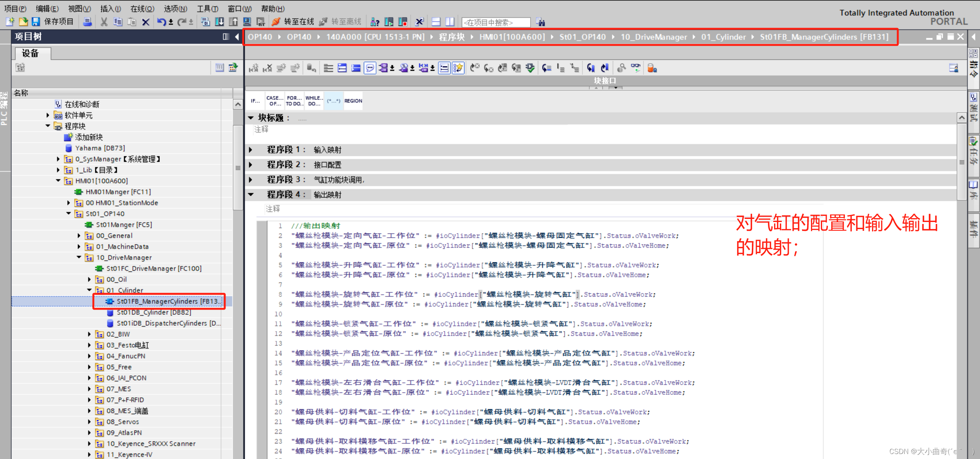
Task: Click the Undo arrow icon
Action: 161,22
